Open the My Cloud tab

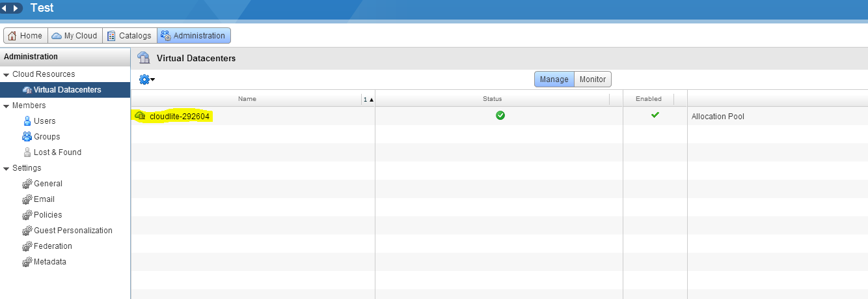tap(74, 36)
